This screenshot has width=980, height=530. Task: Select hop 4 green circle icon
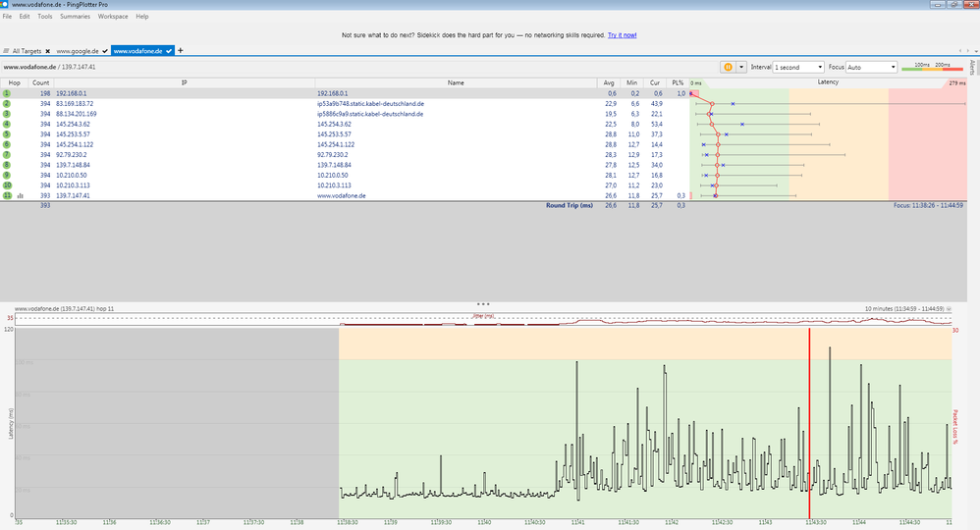click(7, 124)
